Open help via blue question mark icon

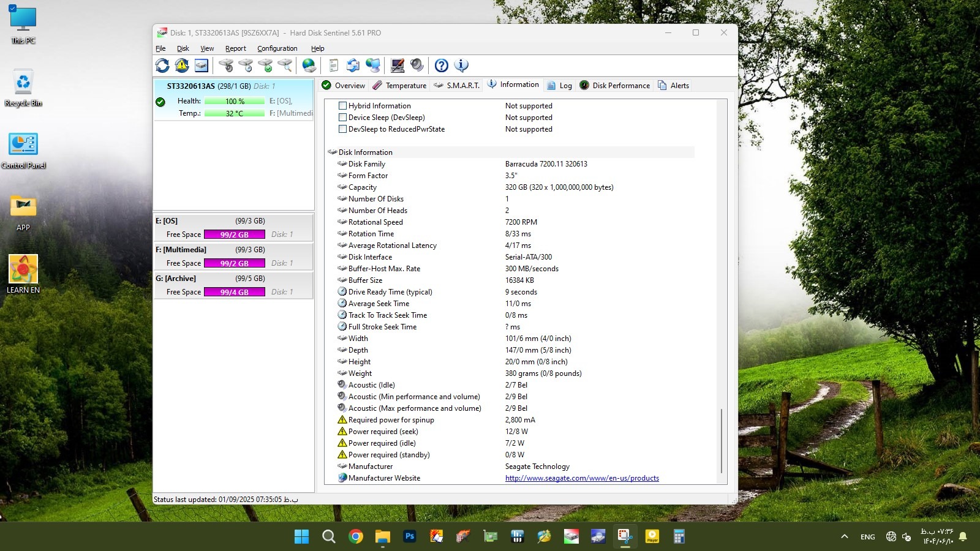click(442, 66)
